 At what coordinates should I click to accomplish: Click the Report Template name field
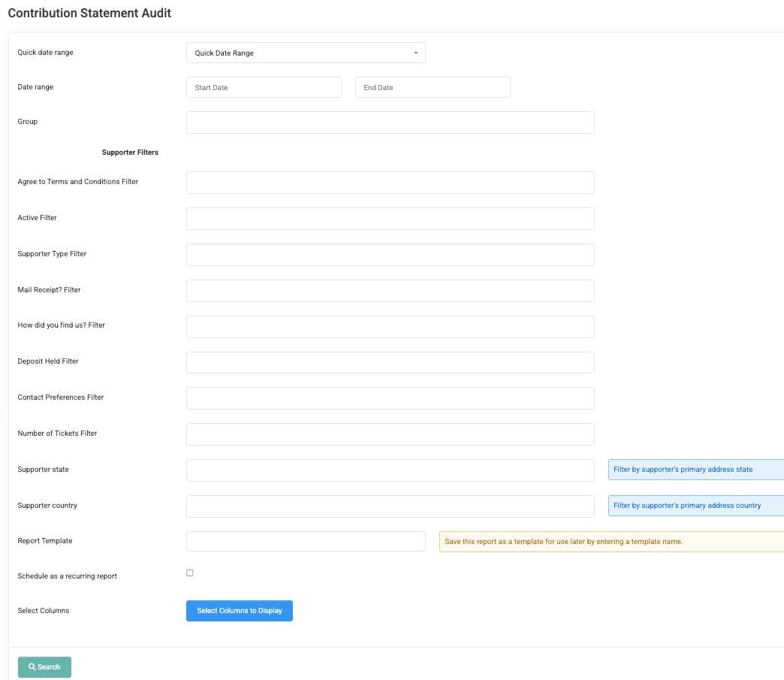306,541
